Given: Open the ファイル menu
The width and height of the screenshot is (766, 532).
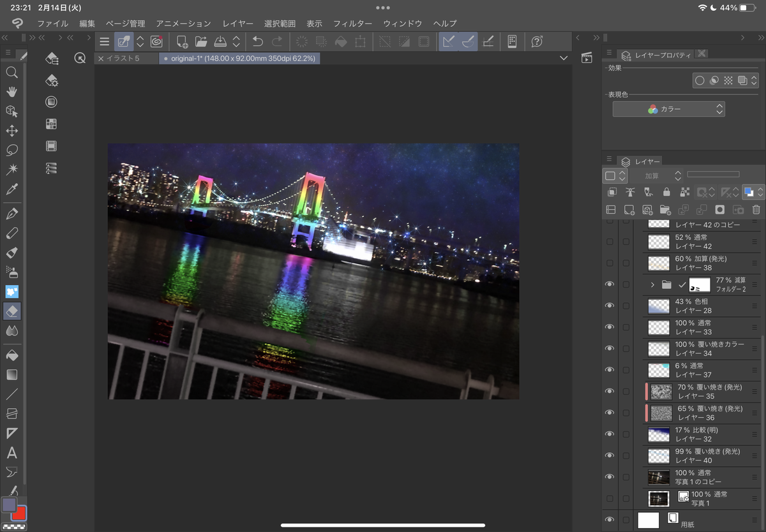Looking at the screenshot, I should (52, 24).
